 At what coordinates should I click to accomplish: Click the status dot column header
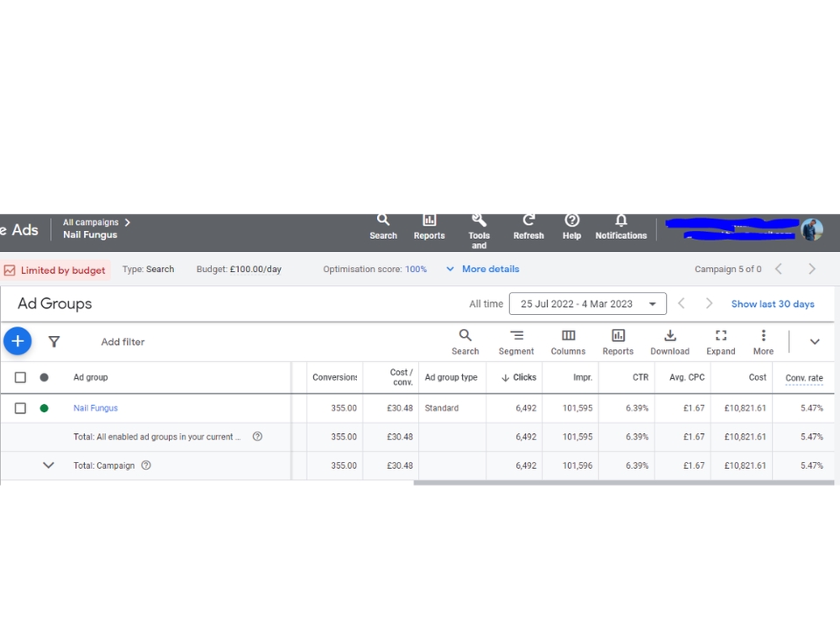click(x=44, y=377)
